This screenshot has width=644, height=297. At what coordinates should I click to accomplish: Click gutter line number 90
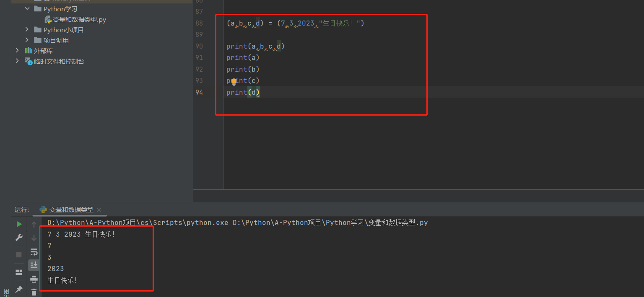pyautogui.click(x=199, y=46)
